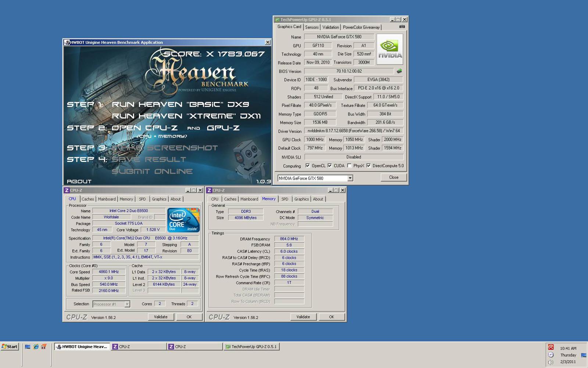Viewport: 588px width, 368px height.
Task: Open Mainboard tab in left CPU-Z window
Action: 107,199
